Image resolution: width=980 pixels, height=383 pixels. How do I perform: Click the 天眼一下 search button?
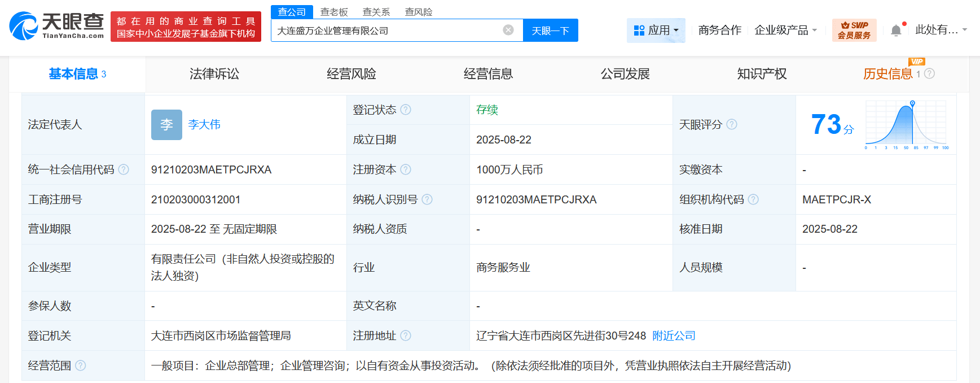click(x=551, y=31)
